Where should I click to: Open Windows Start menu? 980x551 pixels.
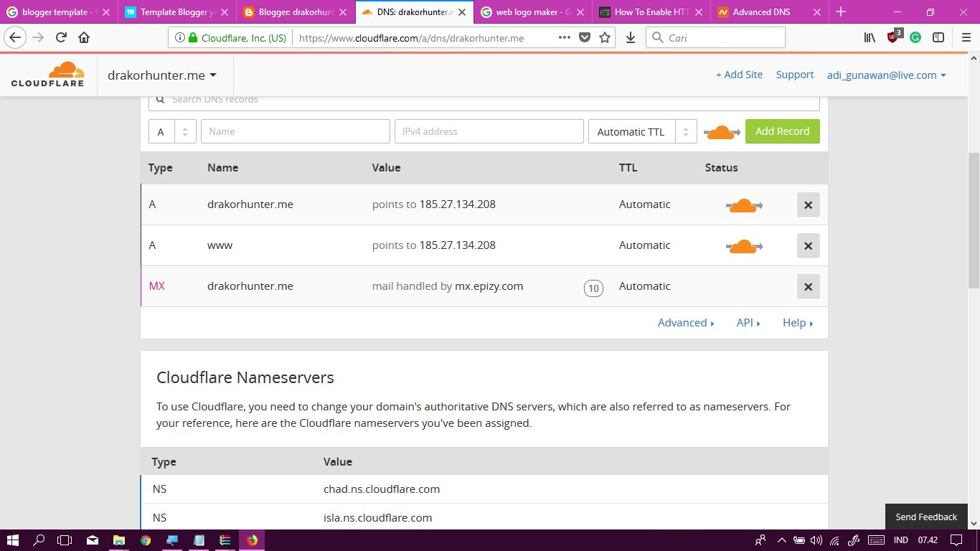13,540
